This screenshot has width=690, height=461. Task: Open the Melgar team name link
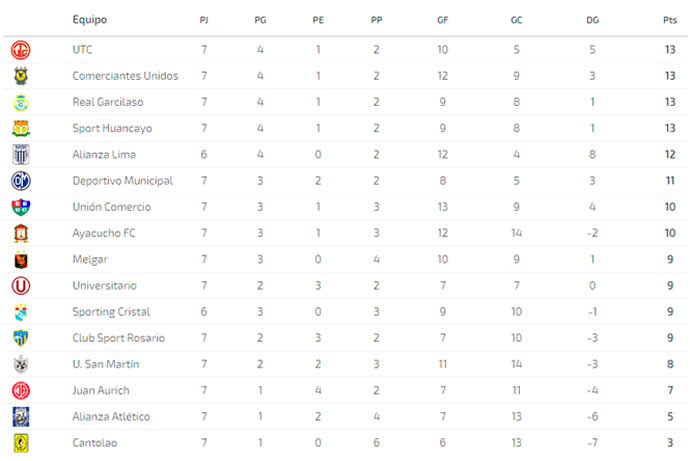(x=90, y=260)
